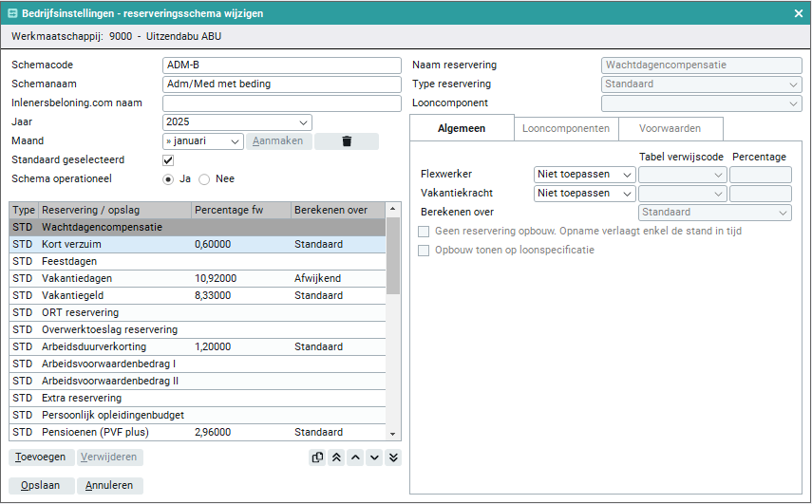Open the Voorwaarden tab

(x=670, y=128)
